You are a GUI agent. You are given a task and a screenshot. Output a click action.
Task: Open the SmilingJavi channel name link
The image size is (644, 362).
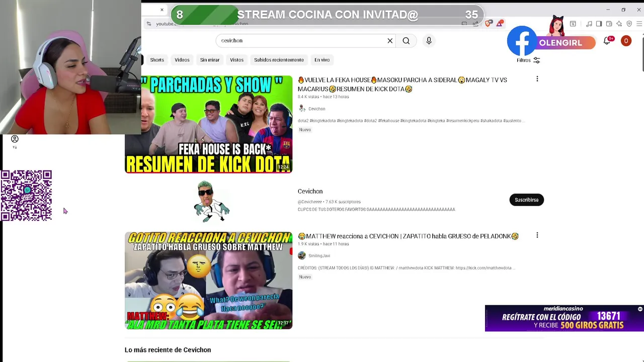[x=319, y=256]
